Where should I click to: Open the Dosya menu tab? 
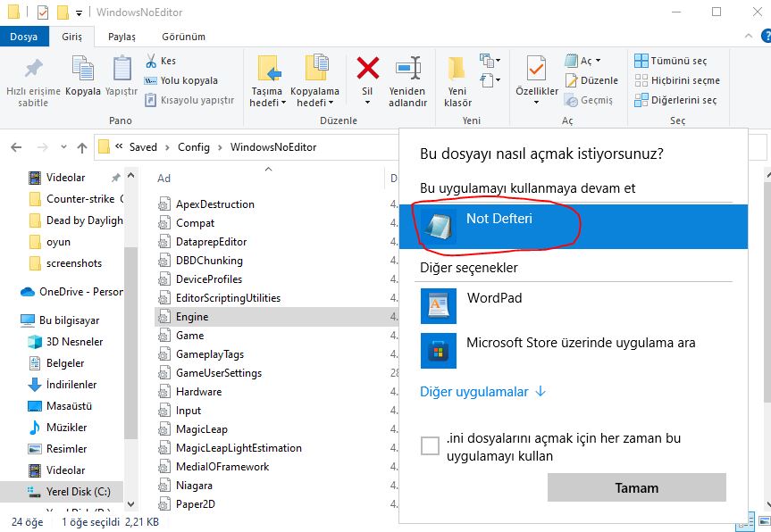[x=24, y=37]
